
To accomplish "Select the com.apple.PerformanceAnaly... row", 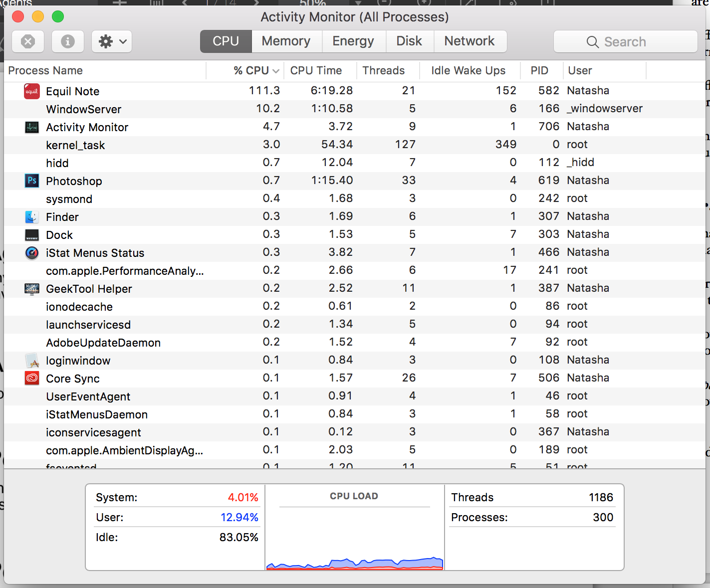I will (x=355, y=270).
